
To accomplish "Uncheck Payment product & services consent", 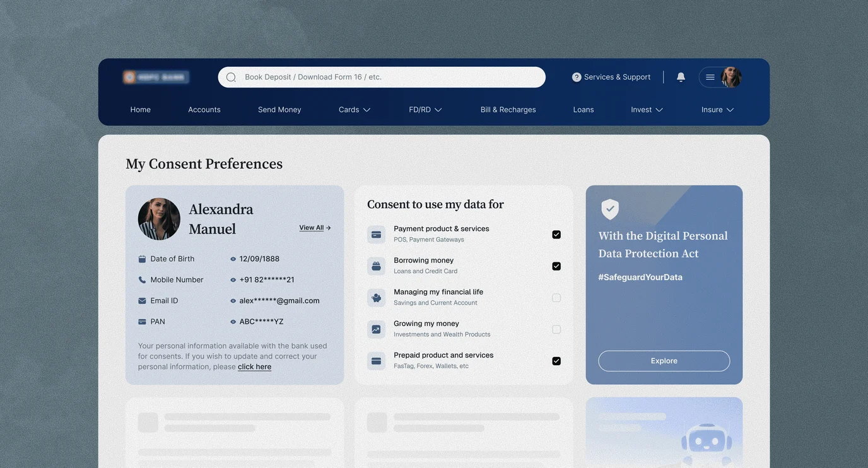I will tap(556, 235).
